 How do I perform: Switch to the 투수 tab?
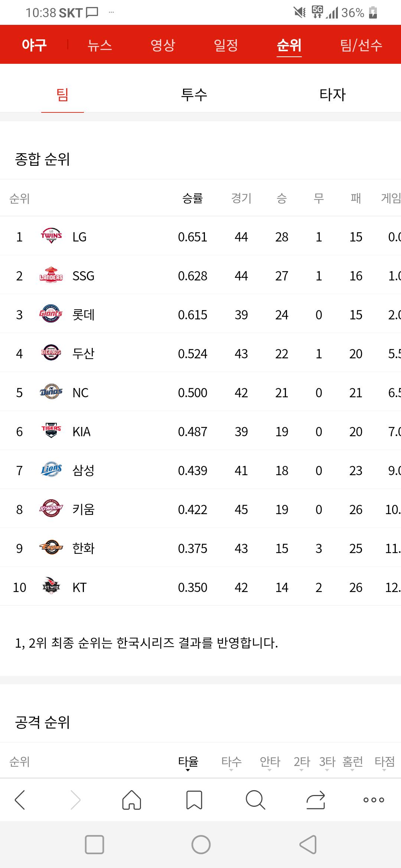tap(194, 94)
